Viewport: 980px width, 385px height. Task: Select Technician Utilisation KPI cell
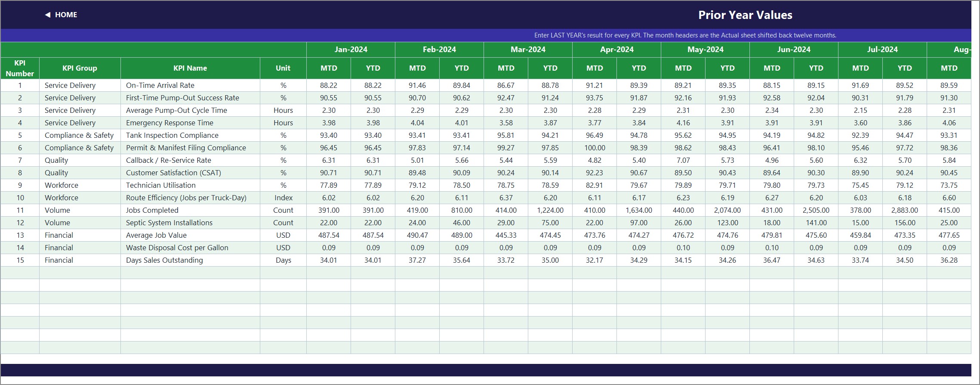coord(190,185)
